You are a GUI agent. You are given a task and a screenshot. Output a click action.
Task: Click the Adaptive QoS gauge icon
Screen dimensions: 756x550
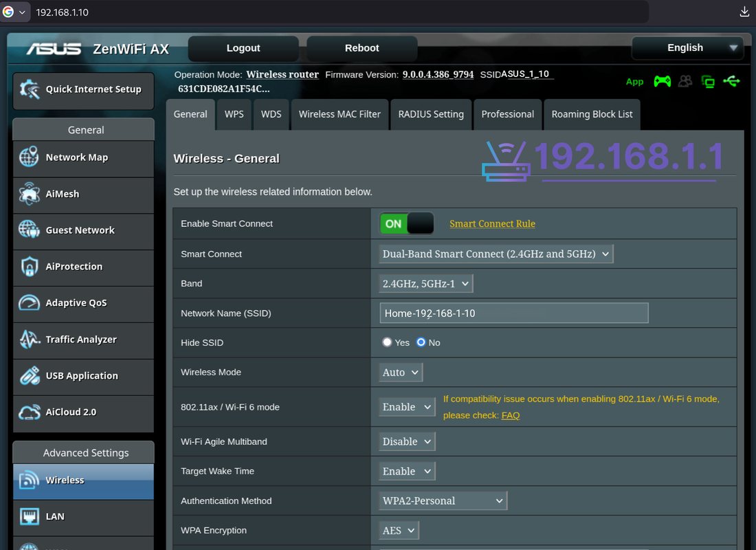coord(29,302)
